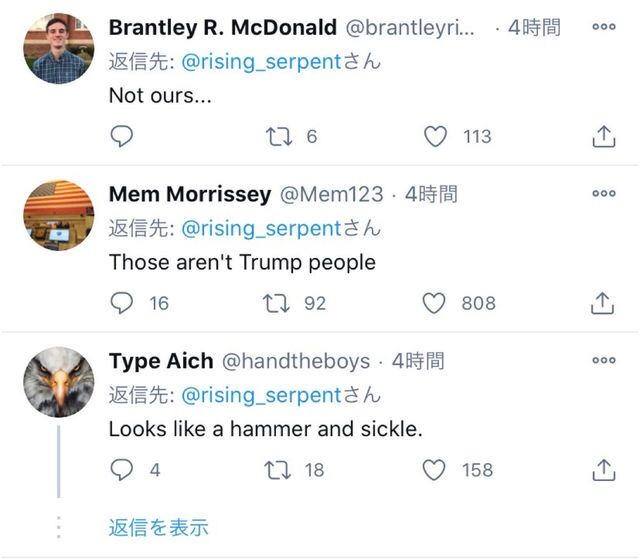The width and height of the screenshot is (640, 559).
Task: View Type Aich's eagle avatar
Action: tap(58, 381)
